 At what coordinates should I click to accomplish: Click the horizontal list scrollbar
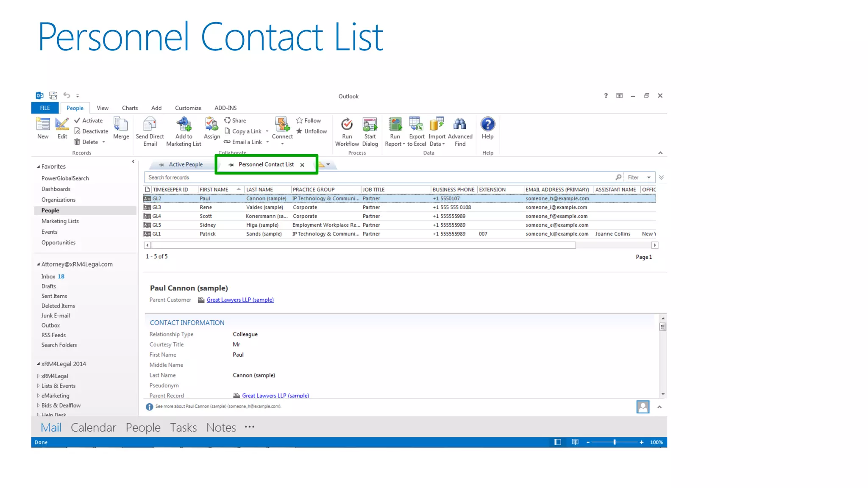point(364,245)
